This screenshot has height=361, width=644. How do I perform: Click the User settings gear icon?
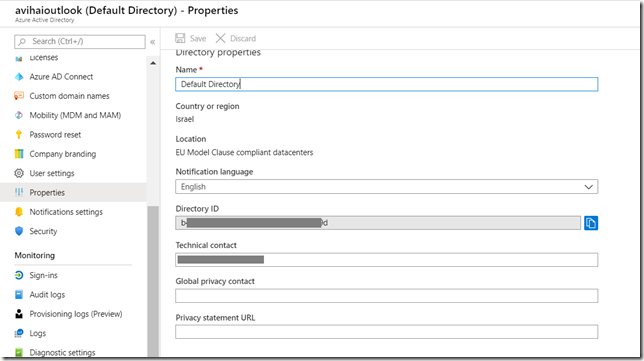[19, 173]
